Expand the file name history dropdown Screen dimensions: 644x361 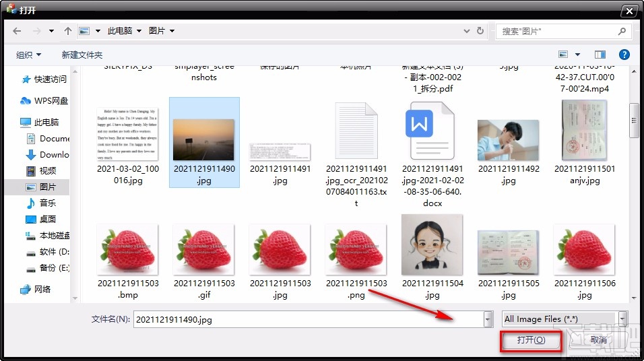488,319
